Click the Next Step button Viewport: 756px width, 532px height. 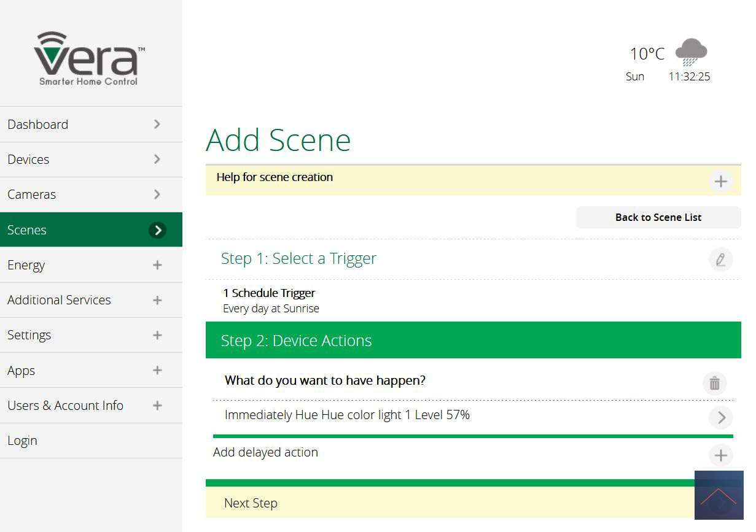251,503
